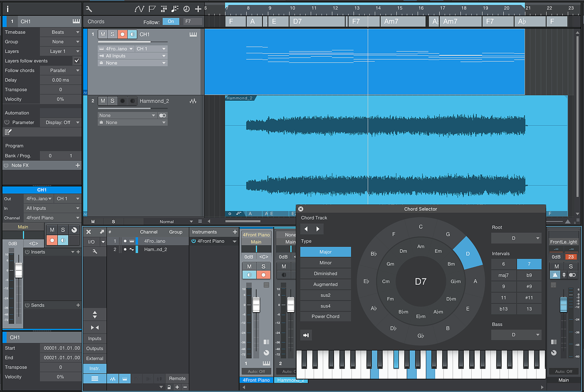Adjust the 4Front Piano channel fader
The height and width of the screenshot is (392, 584).
click(x=256, y=306)
